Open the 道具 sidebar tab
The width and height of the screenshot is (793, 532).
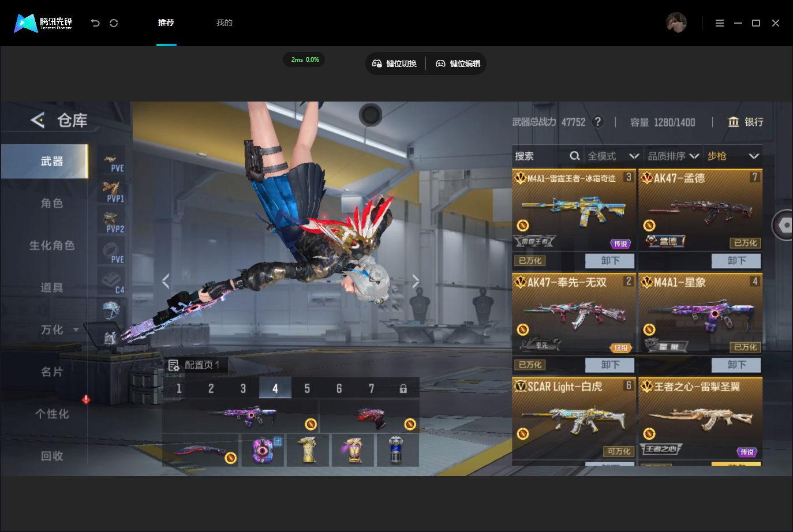click(52, 287)
